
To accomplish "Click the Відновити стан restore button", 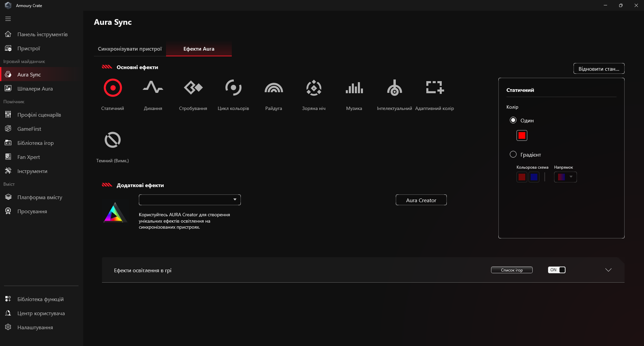I will pos(599,68).
